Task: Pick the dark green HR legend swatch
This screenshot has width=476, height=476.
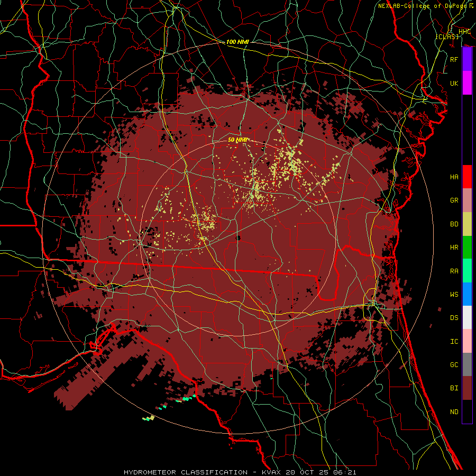Action: (467, 248)
